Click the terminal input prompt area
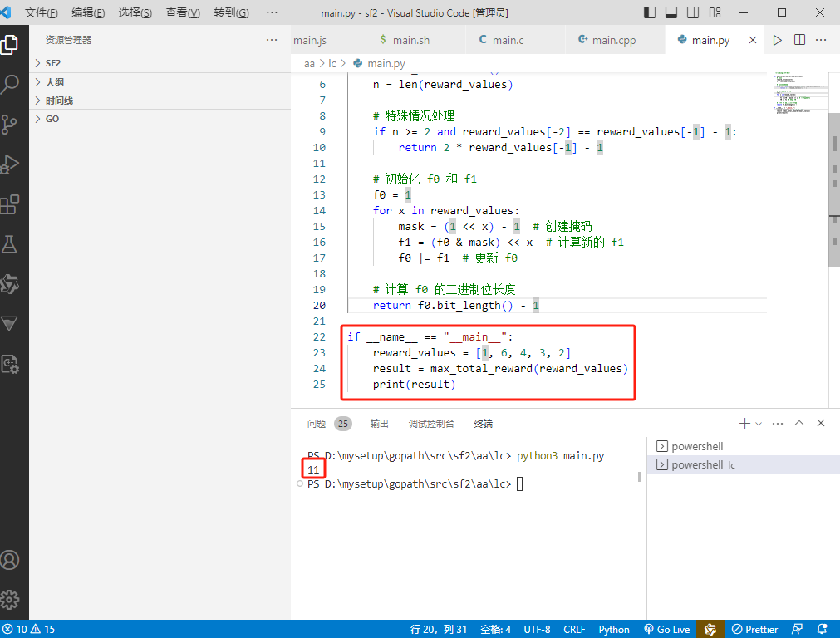The height and width of the screenshot is (638, 840). click(x=519, y=484)
